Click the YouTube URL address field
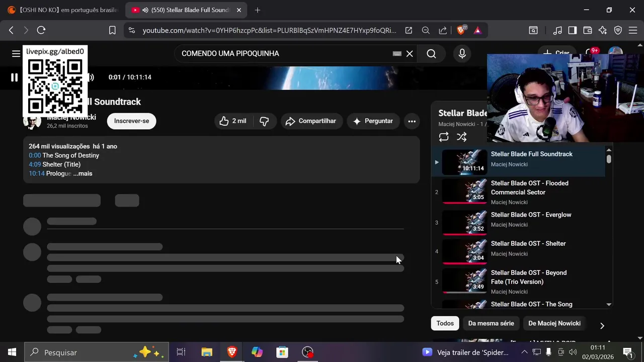This screenshot has height=362, width=644. coord(269,30)
